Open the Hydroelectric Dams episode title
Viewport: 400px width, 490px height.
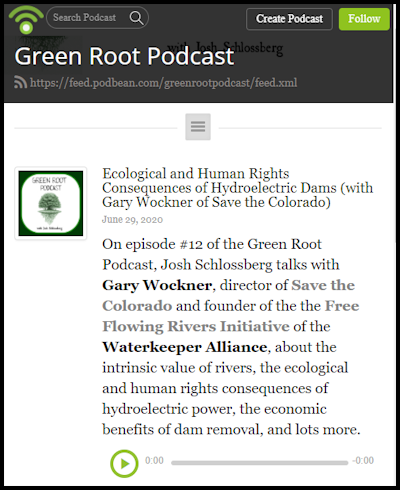(237, 188)
